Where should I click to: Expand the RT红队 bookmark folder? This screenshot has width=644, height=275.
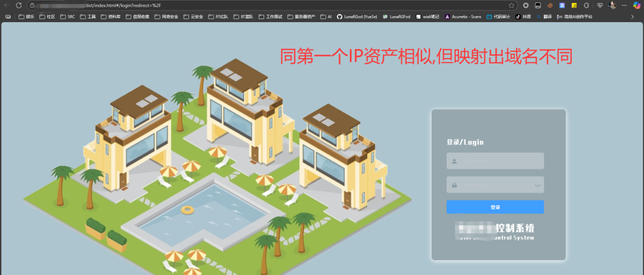click(x=218, y=17)
